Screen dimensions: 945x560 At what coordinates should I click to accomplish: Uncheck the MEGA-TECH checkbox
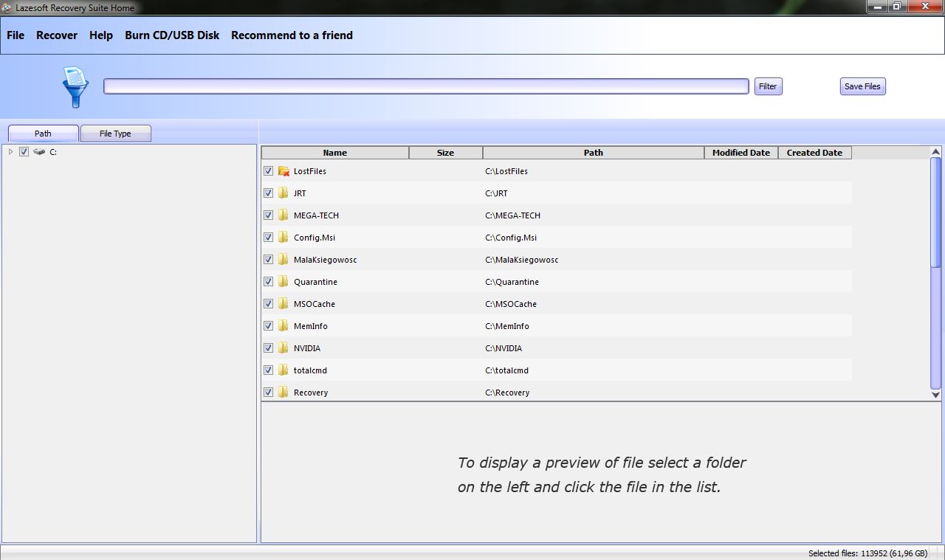pyautogui.click(x=269, y=215)
